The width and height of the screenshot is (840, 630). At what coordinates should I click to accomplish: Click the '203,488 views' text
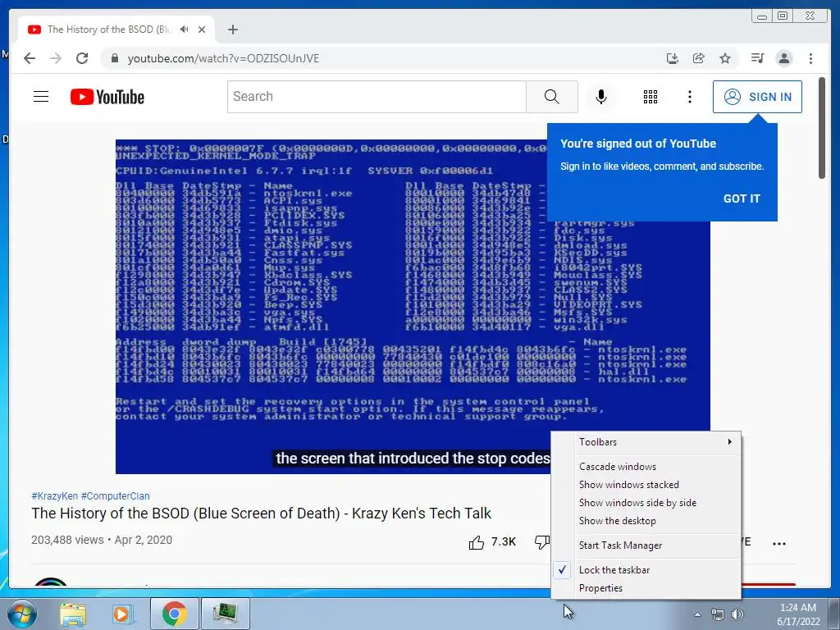point(67,540)
